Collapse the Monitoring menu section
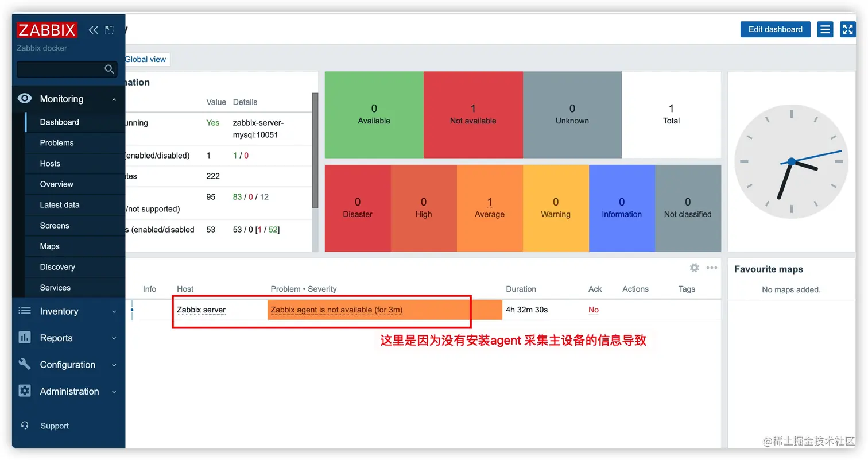 click(114, 99)
